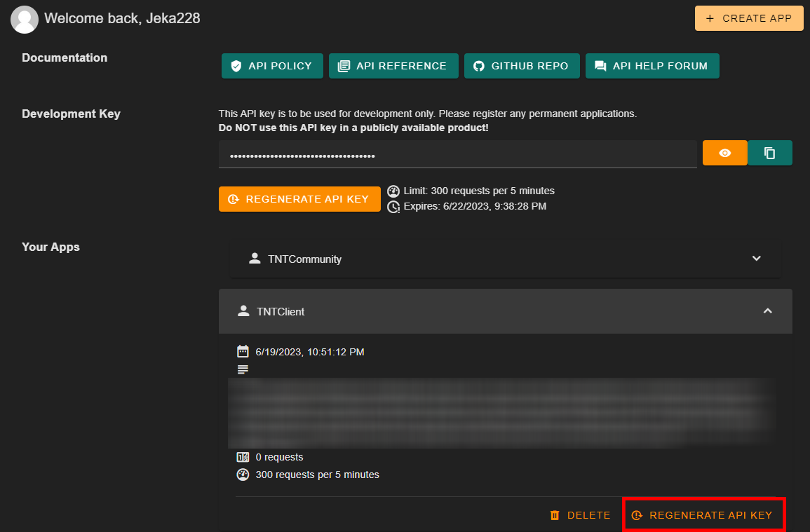Image resolution: width=810 pixels, height=532 pixels.
Task: Click the TNTClient app name
Action: 281,312
